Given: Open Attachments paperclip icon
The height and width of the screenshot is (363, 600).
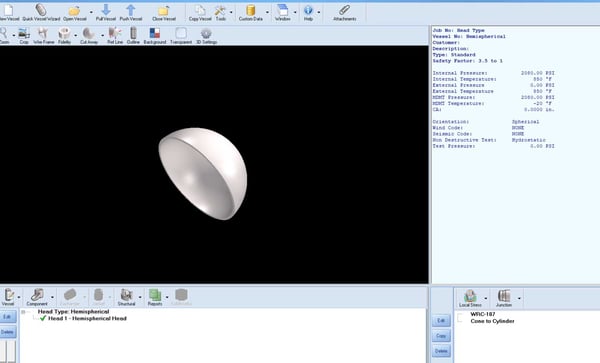Looking at the screenshot, I should 344,12.
